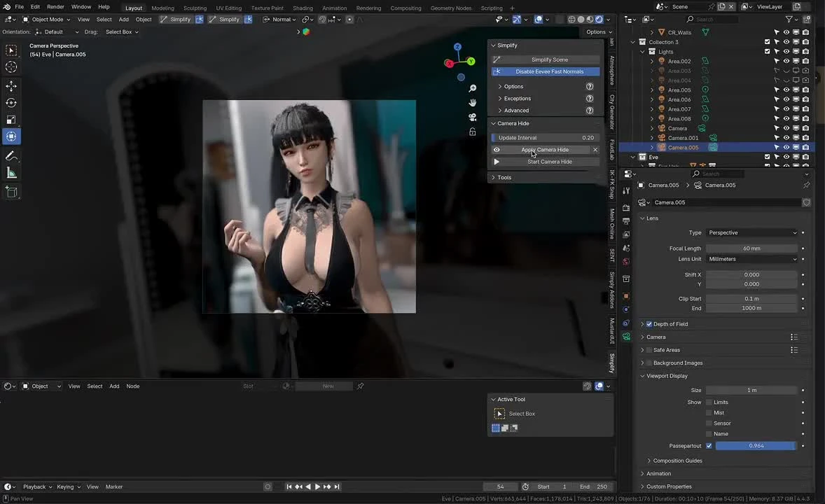This screenshot has width=825, height=504.
Task: Open the Lens Unit Millimeters dropdown
Action: [x=752, y=259]
